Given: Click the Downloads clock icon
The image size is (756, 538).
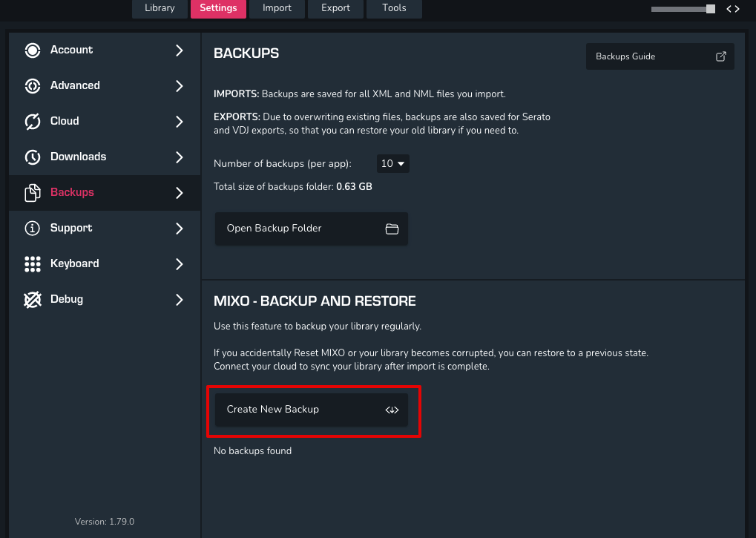Looking at the screenshot, I should coord(33,157).
